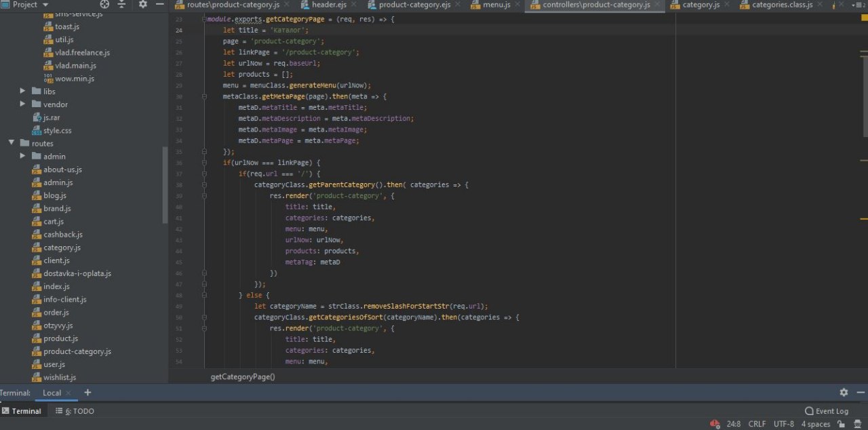Collapse the routes folder

tap(12, 143)
